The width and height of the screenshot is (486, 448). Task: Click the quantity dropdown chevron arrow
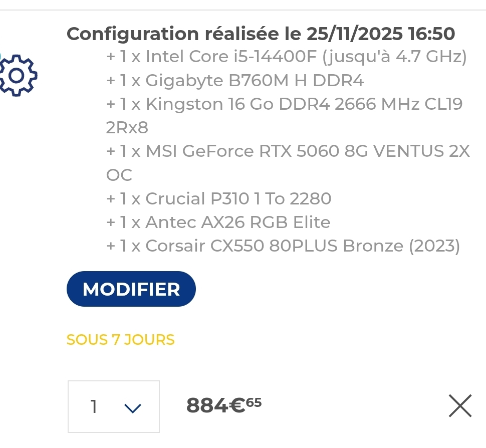point(132,408)
